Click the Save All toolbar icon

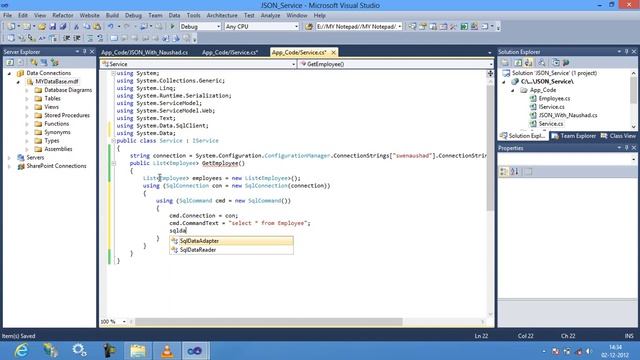pos(63,27)
